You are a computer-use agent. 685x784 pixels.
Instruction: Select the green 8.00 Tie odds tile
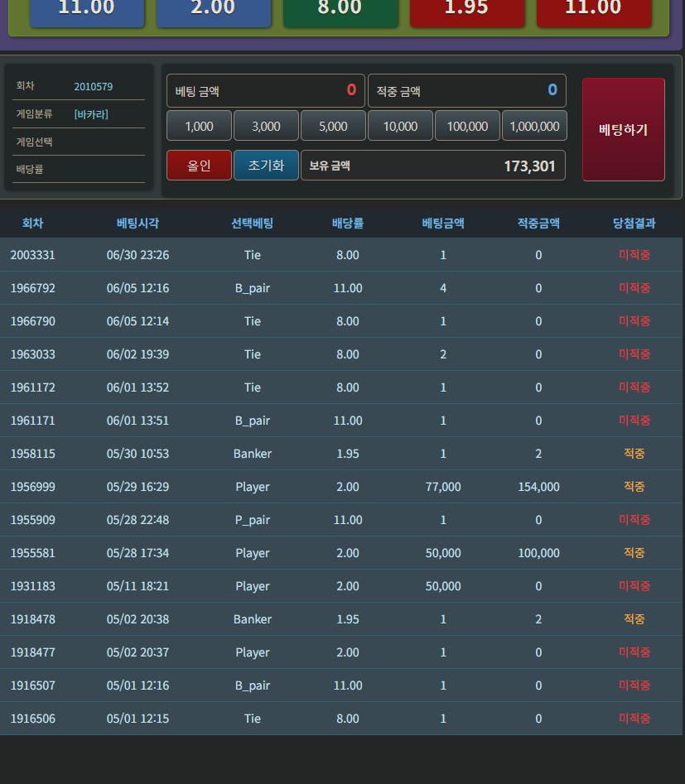click(340, 11)
